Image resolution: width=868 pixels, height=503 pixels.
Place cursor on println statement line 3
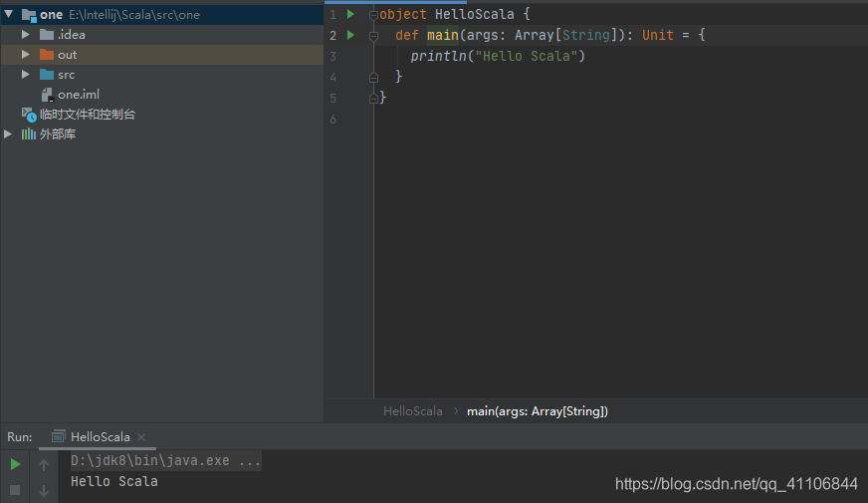[x=498, y=56]
